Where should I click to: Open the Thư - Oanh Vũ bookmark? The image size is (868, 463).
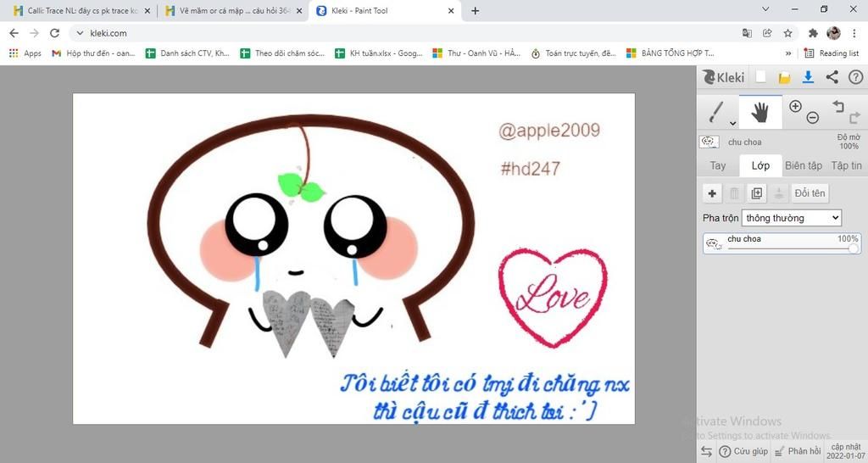point(476,53)
